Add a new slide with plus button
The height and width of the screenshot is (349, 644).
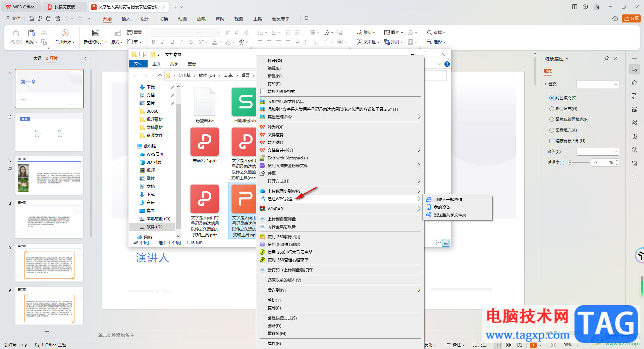click(x=47, y=331)
